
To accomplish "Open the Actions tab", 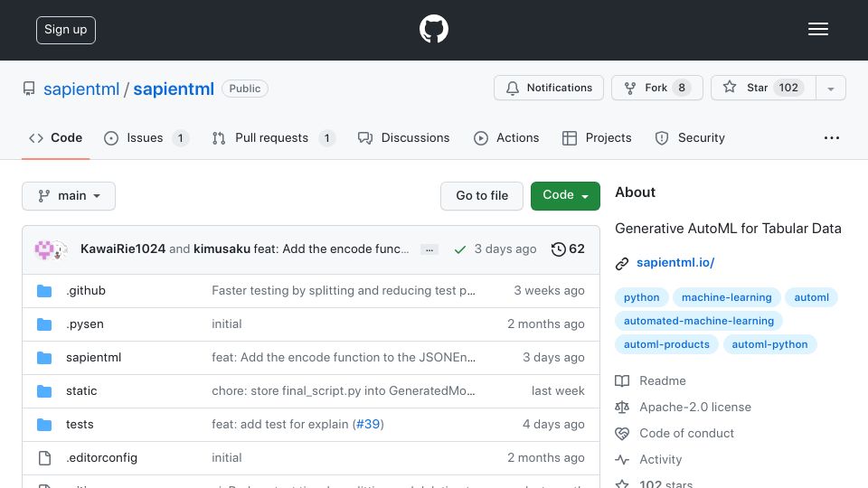I will pos(506,137).
